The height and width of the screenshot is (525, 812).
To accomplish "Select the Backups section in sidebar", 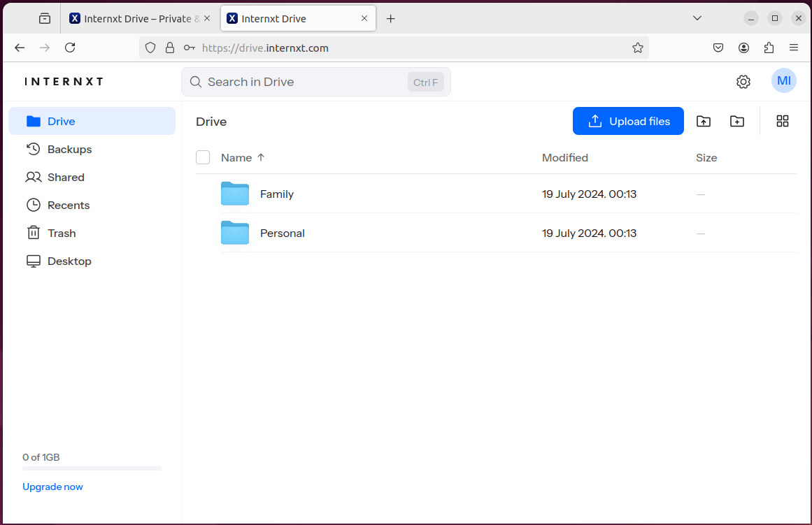I will [x=69, y=149].
